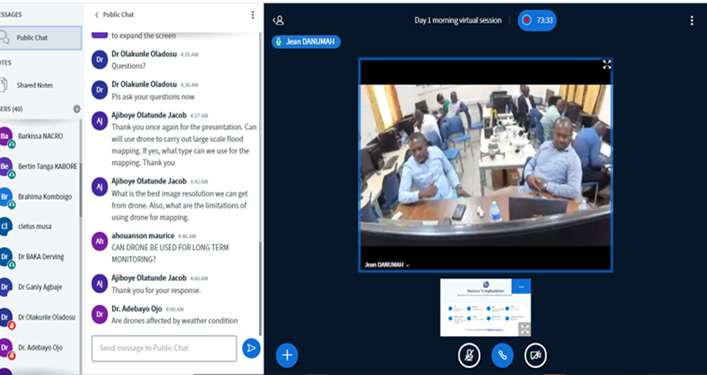Select Public Chat in the messages list
Screen dimensions: 707x375
pos(40,38)
